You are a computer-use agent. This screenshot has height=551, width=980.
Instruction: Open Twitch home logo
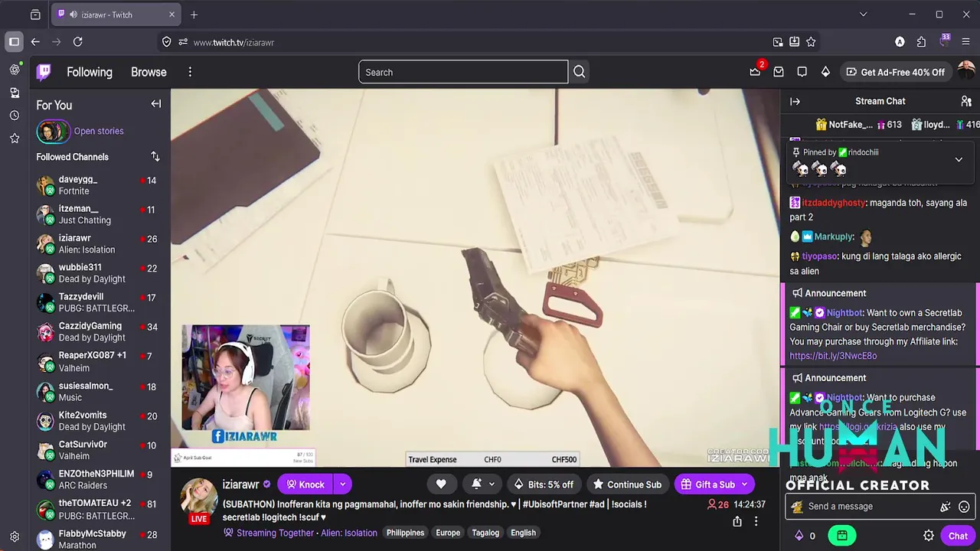pyautogui.click(x=44, y=72)
